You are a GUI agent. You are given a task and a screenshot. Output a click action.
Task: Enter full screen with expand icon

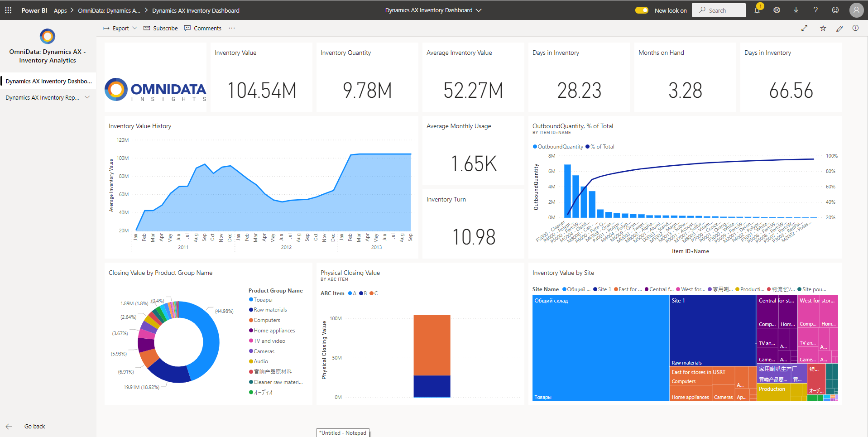[805, 28]
